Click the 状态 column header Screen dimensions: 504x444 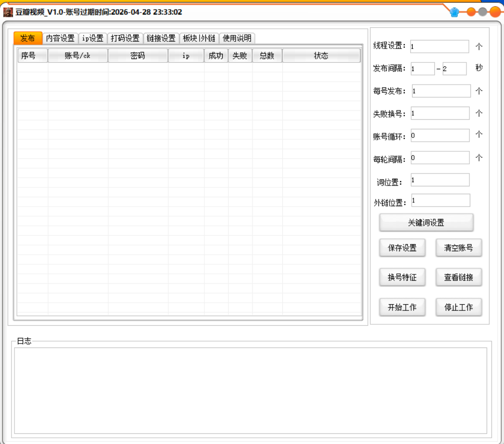coord(321,56)
